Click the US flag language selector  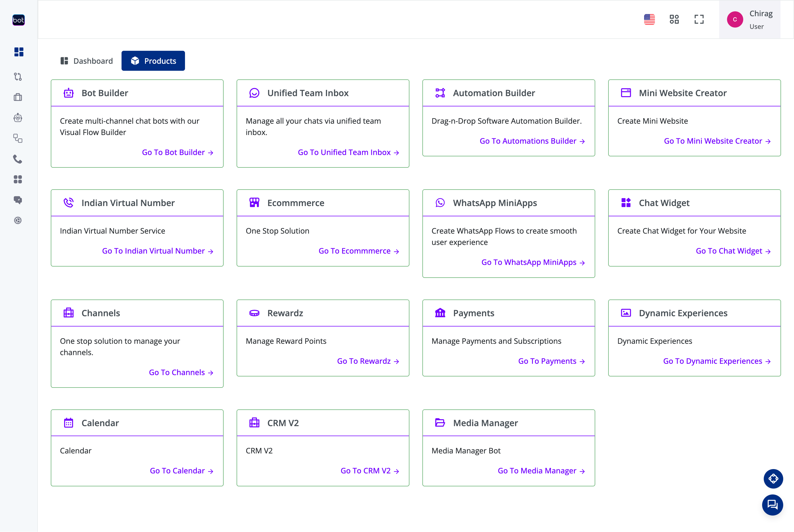click(x=649, y=19)
